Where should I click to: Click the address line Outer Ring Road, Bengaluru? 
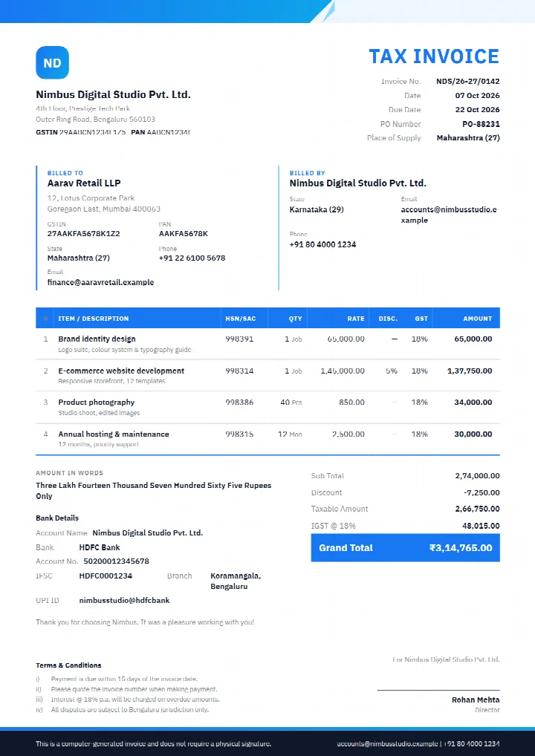pyautogui.click(x=96, y=119)
